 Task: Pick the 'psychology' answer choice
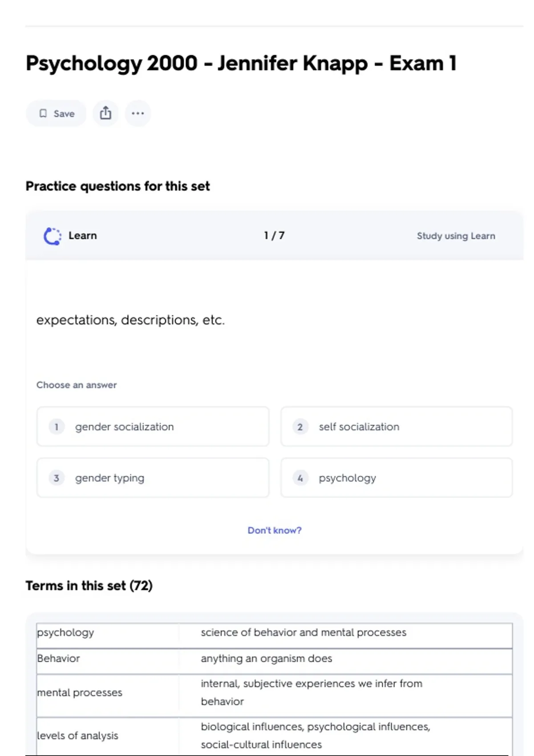tap(396, 478)
